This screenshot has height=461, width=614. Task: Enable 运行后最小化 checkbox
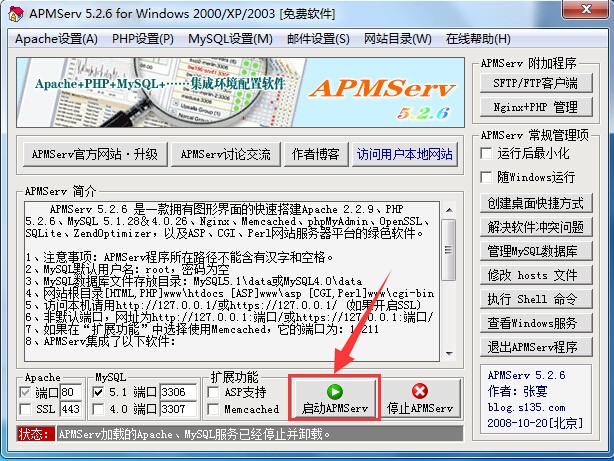[486, 153]
